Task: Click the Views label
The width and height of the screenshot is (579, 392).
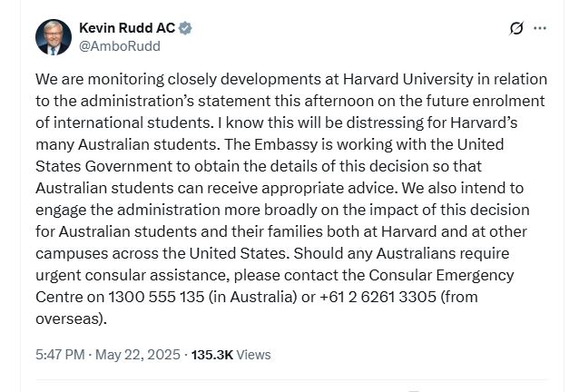Action: 254,355
